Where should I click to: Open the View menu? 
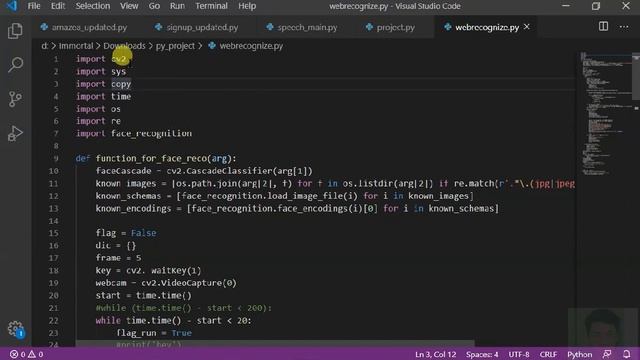tap(129, 6)
